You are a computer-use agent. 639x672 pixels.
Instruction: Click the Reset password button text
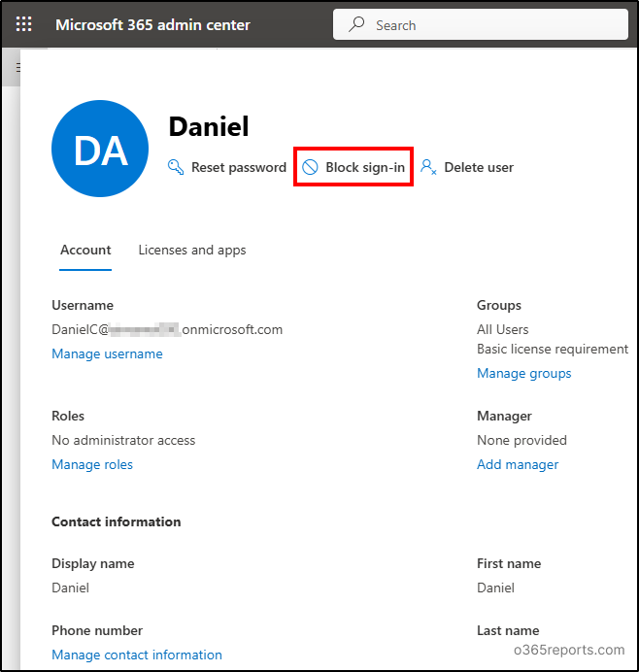239,167
